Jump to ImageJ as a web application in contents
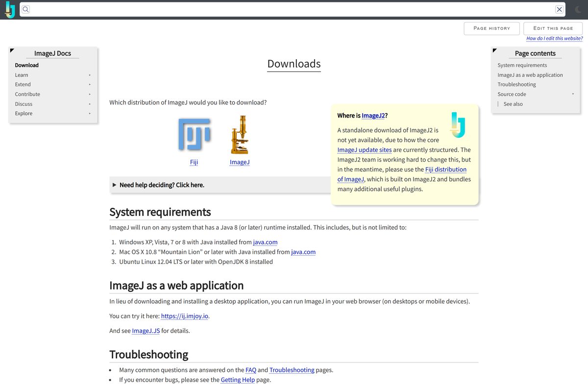The height and width of the screenshot is (388, 588). point(530,75)
